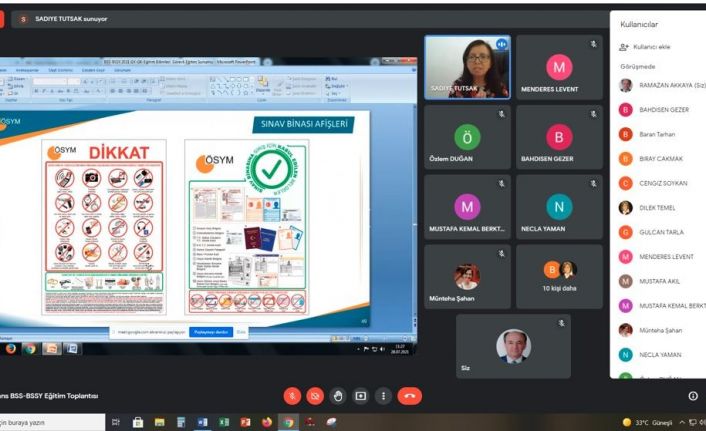Select Baran Tarhan in users list
Viewport: 706px width, 431px height.
658,134
